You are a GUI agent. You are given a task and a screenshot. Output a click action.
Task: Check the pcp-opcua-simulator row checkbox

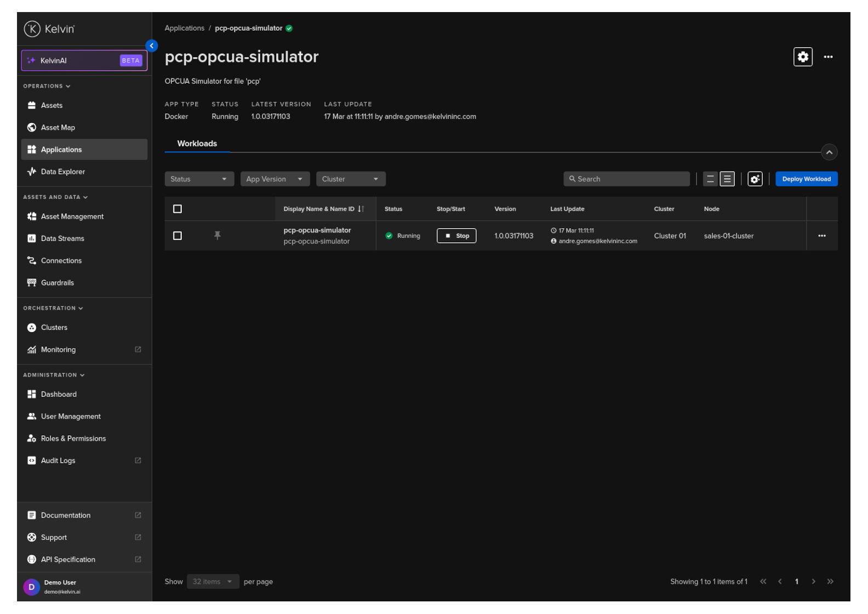pos(178,236)
